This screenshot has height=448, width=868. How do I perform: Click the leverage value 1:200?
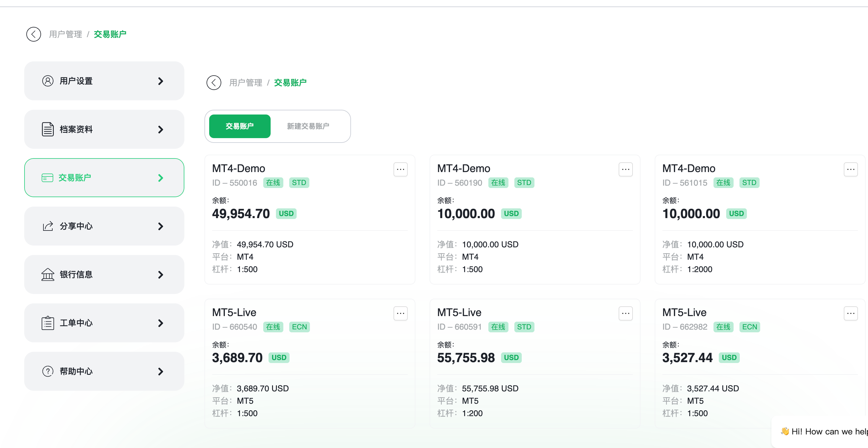(472, 413)
